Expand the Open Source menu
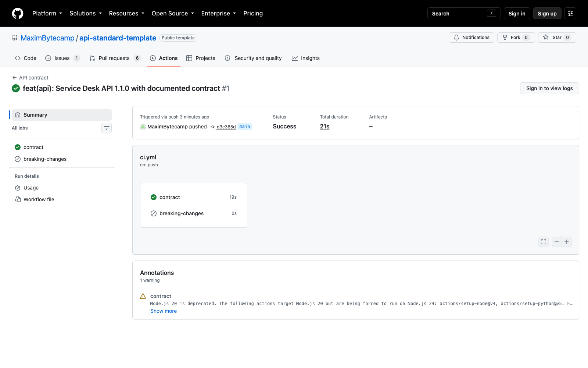Screen dimensions: 588x368 coord(173,13)
